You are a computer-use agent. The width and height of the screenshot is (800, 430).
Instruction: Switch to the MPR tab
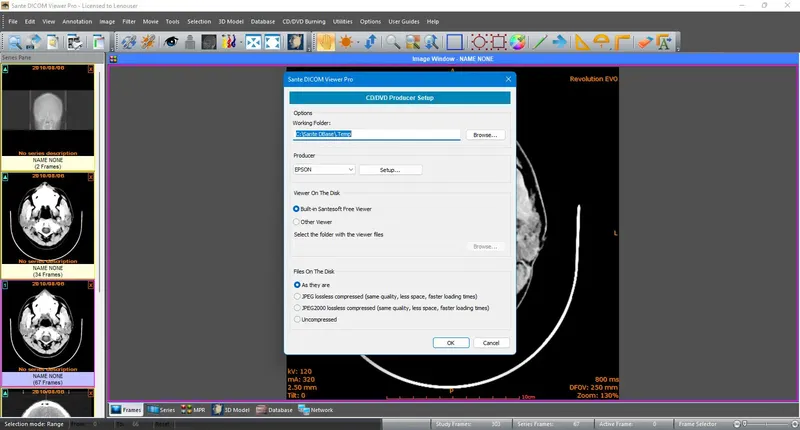[193, 410]
